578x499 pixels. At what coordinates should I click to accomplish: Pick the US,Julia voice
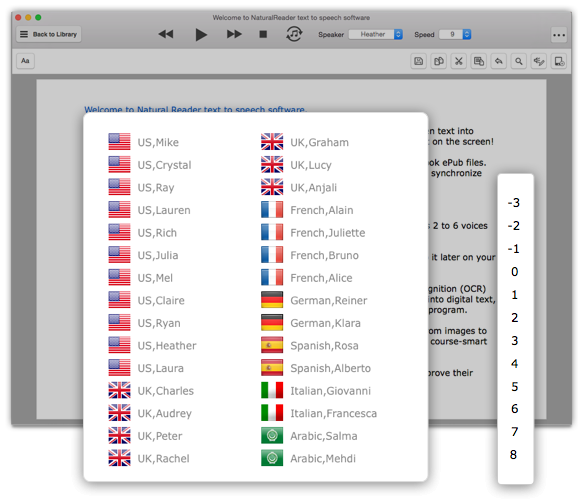pos(144,255)
